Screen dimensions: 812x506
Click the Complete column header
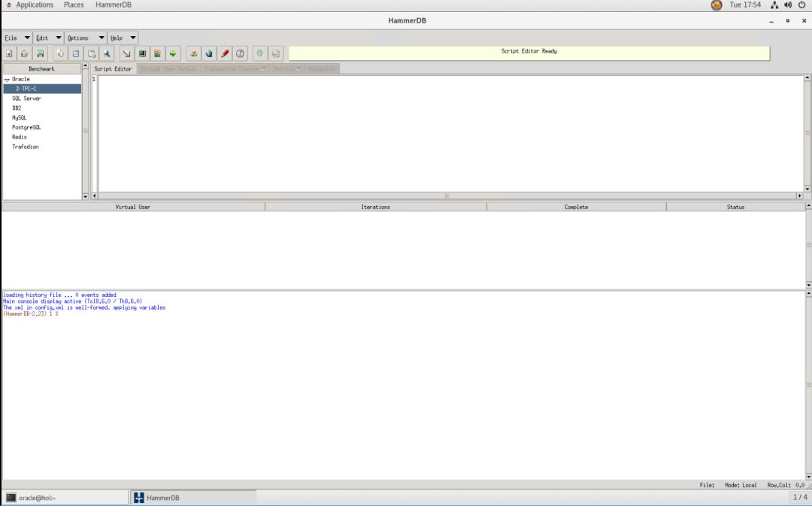point(577,208)
